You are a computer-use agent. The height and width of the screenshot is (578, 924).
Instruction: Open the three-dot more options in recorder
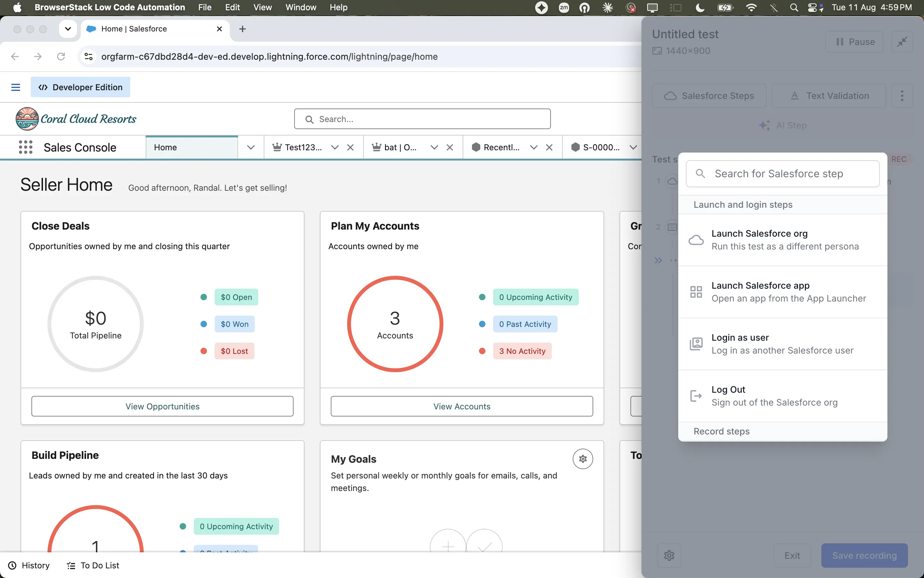(902, 96)
